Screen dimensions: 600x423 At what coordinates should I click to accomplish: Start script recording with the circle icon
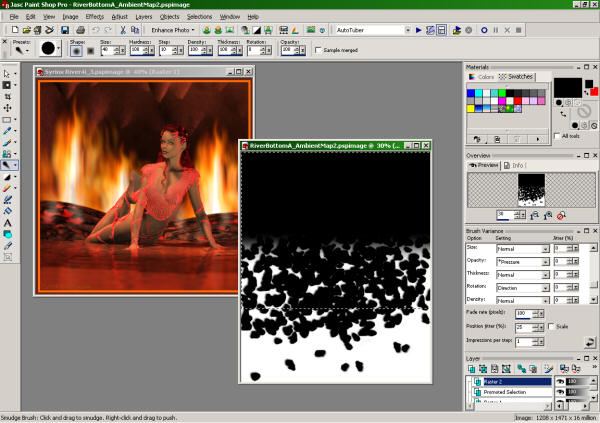pos(484,30)
